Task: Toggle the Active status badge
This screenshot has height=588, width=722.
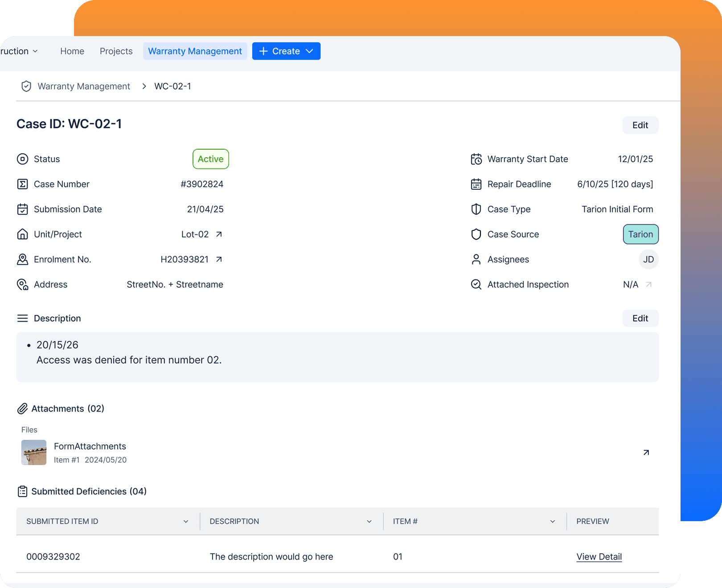Action: tap(210, 159)
